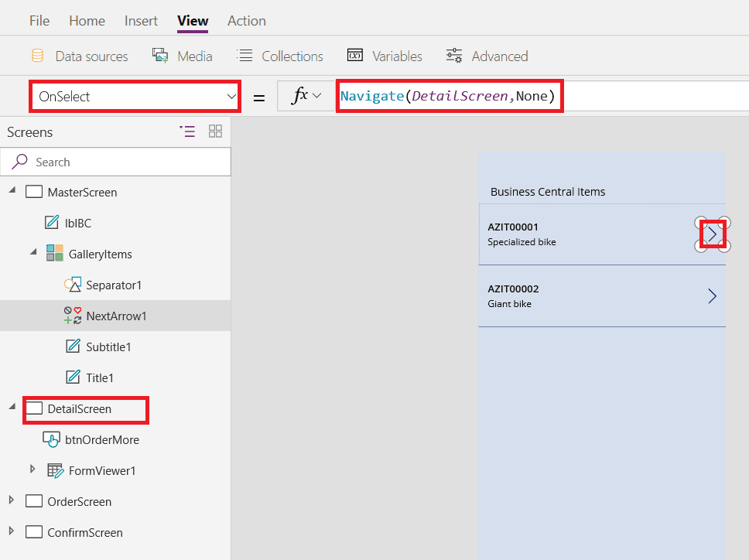Open the Advanced properties pane
749x560 pixels.
[487, 56]
